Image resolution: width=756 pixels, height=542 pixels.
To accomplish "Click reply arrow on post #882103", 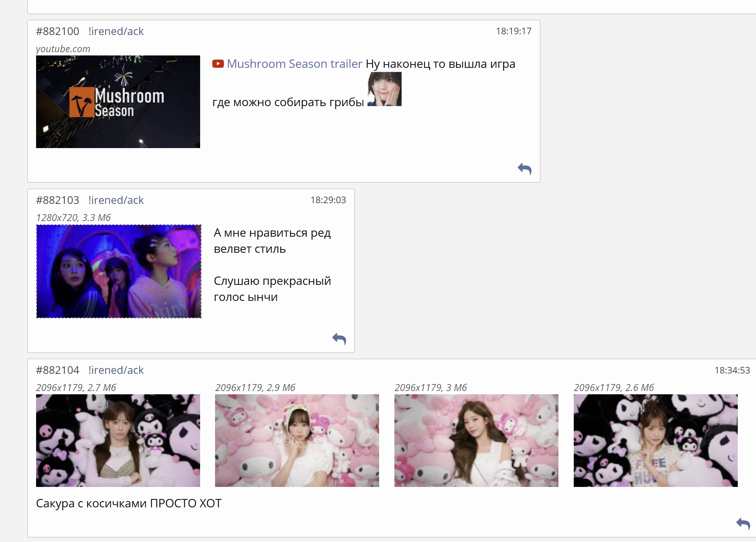I will click(x=339, y=339).
